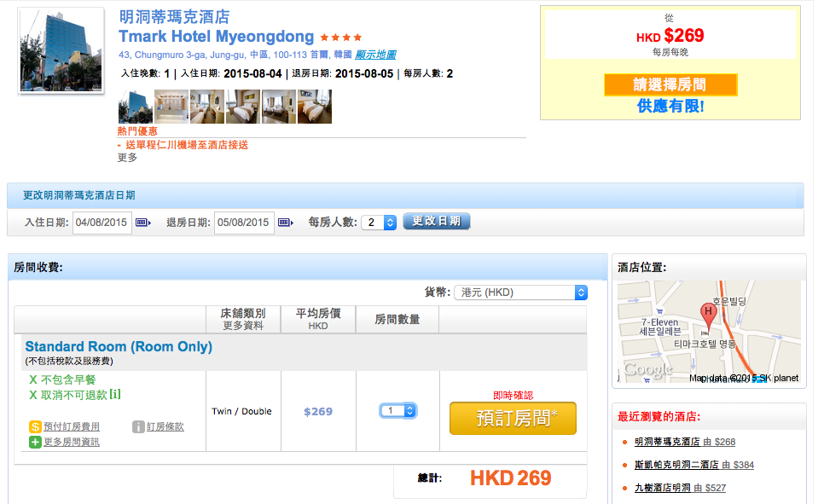The image size is (818, 504).
Task: Click the HKD $269 price in yellow box
Action: coord(670,36)
